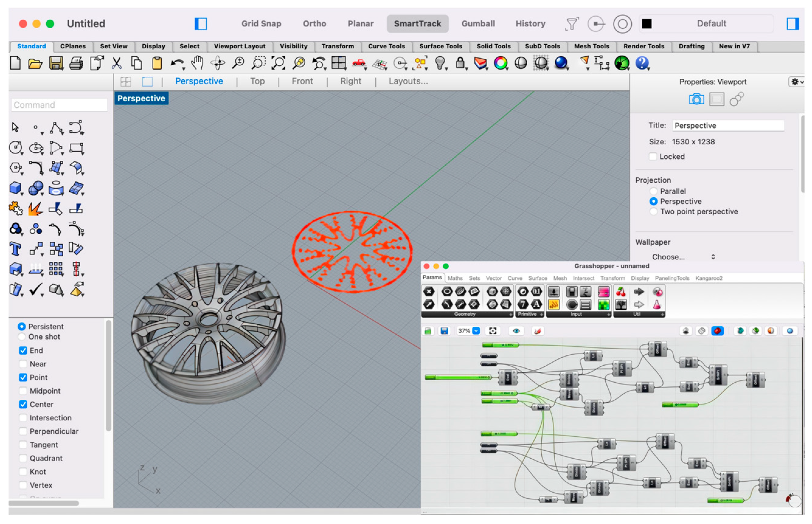The image size is (812, 524).
Task: Switch viewport to Top view tab
Action: coord(257,81)
